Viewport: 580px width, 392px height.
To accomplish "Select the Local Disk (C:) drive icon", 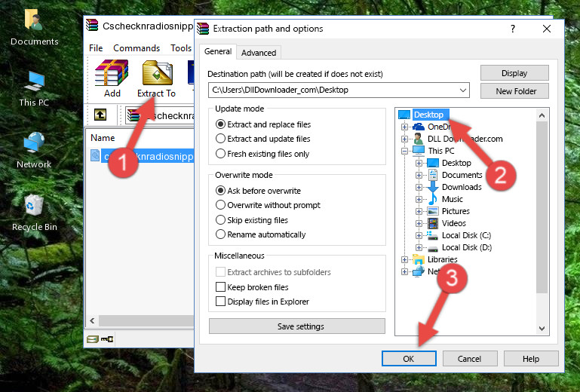I will (x=433, y=235).
